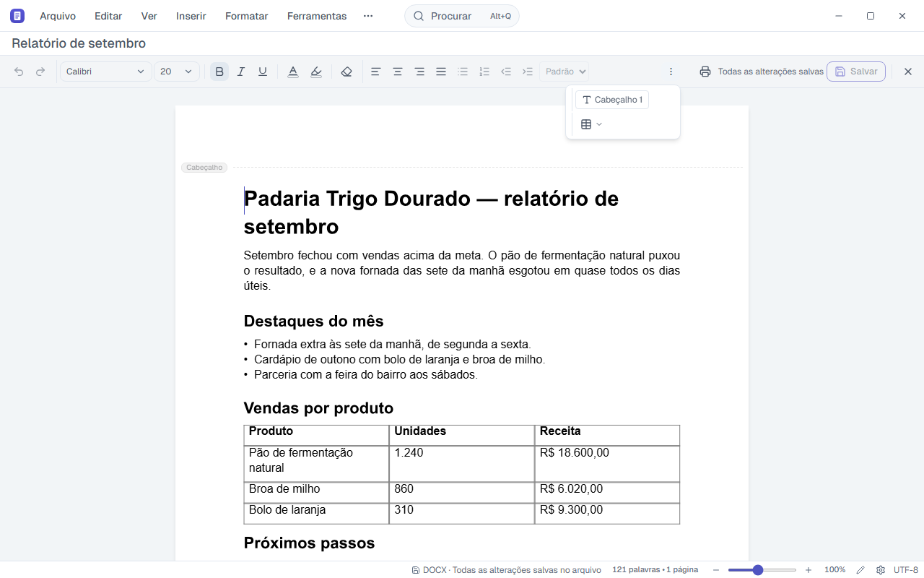Screen dimensions: 924x578
Task: Click the 100% zoom level value
Action: pos(835,570)
